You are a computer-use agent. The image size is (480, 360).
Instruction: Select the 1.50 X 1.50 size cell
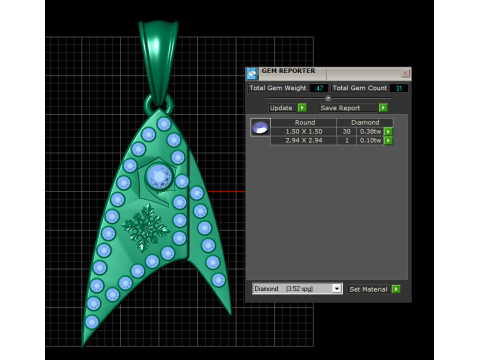click(x=304, y=132)
